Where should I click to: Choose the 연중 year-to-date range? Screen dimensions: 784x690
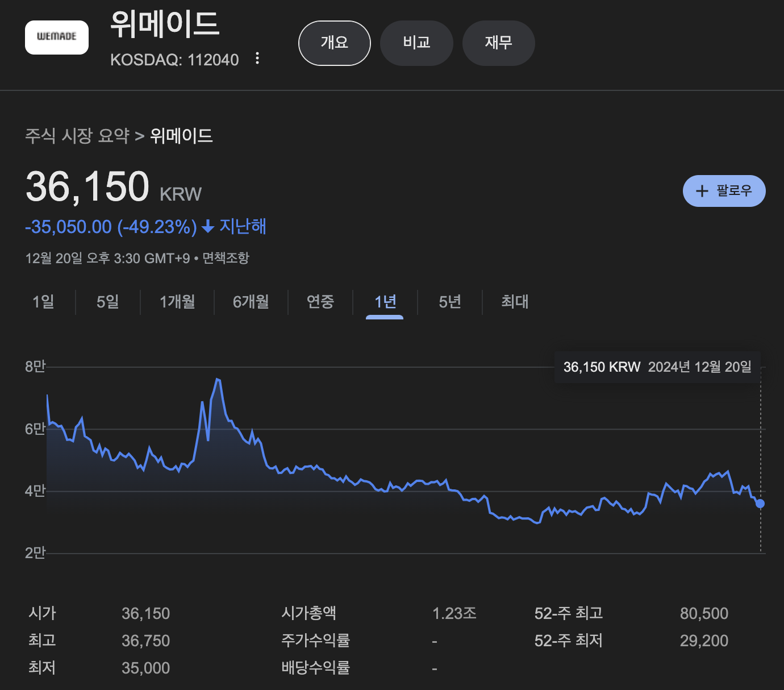coord(320,302)
